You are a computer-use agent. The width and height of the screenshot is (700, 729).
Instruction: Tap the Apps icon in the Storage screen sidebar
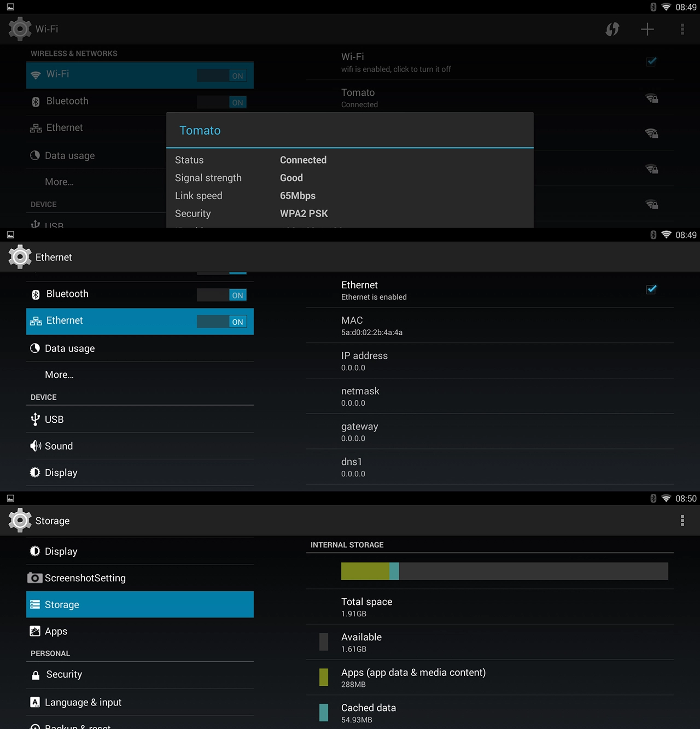(35, 631)
